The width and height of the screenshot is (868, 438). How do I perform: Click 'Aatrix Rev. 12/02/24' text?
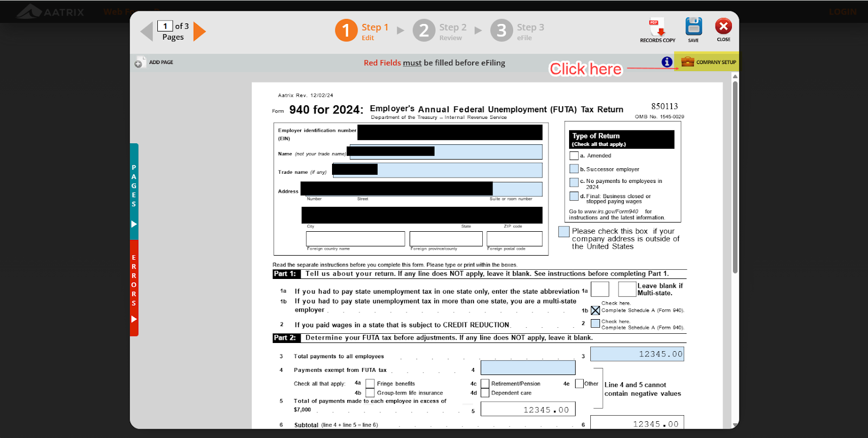tap(305, 96)
